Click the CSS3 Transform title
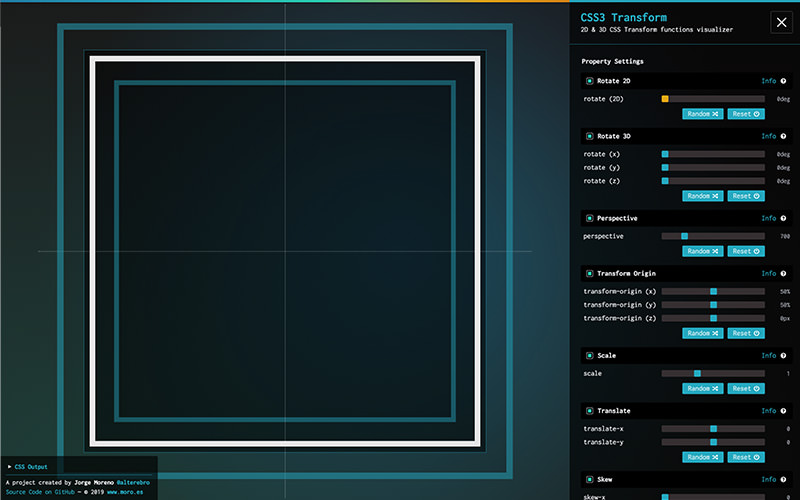 click(x=623, y=17)
